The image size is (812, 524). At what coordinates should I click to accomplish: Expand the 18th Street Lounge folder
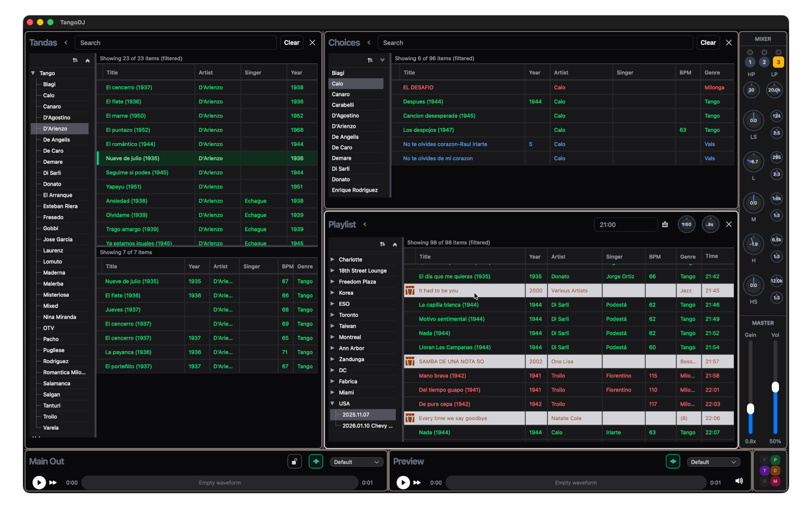coord(332,270)
